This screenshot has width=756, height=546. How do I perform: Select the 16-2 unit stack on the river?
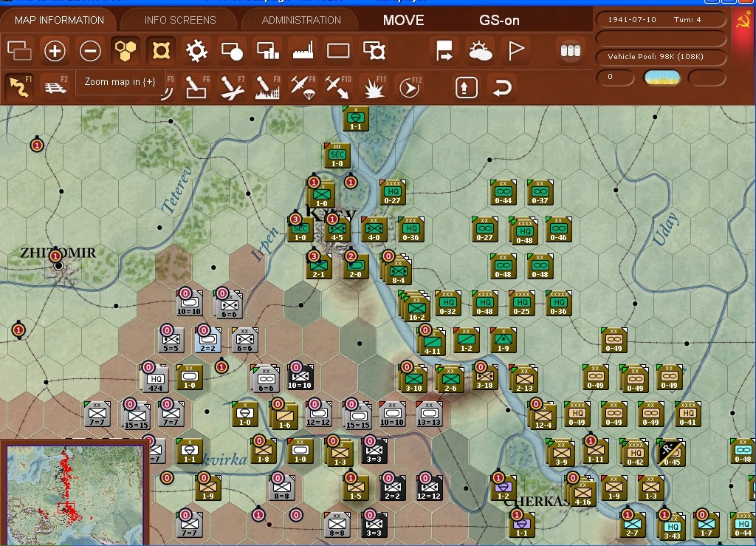point(416,307)
